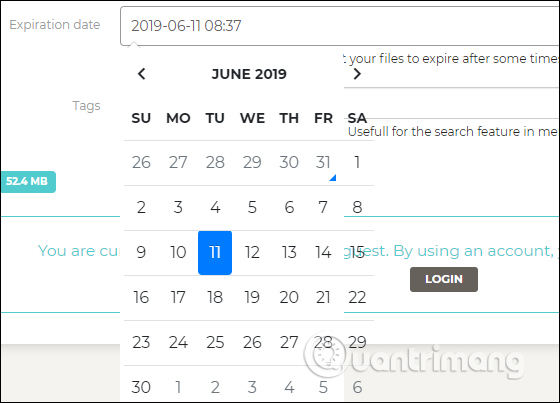
Task: Choose July 1 in last row
Action: click(178, 387)
